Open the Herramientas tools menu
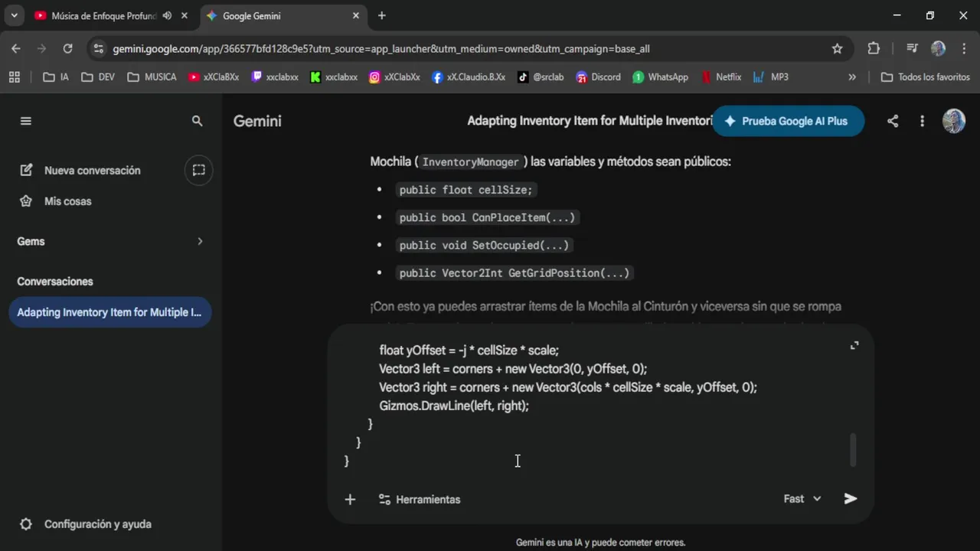The width and height of the screenshot is (980, 551). point(420,499)
